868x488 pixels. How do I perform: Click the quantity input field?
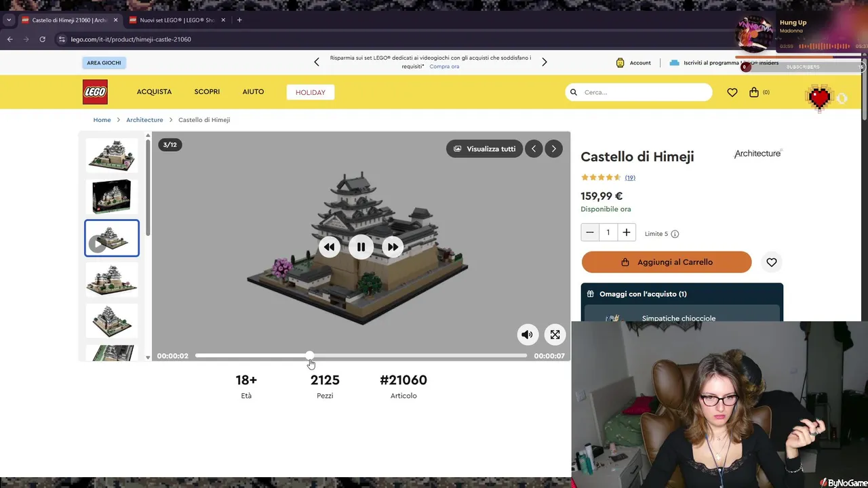point(608,232)
